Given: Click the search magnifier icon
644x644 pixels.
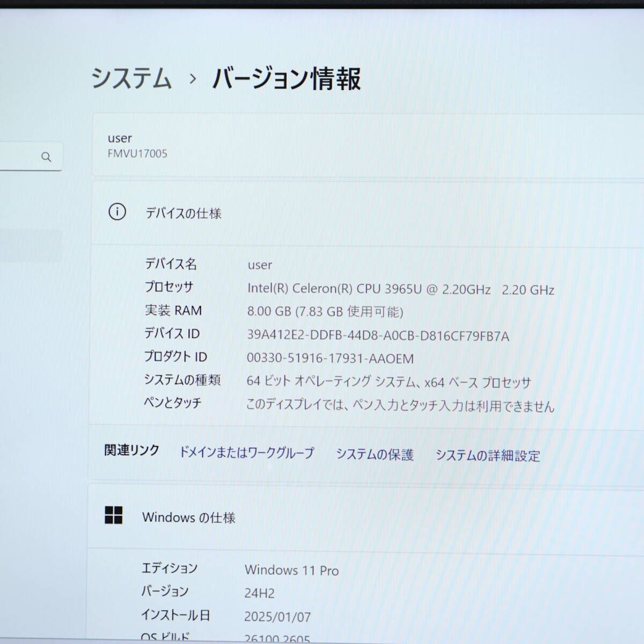Looking at the screenshot, I should point(46,157).
